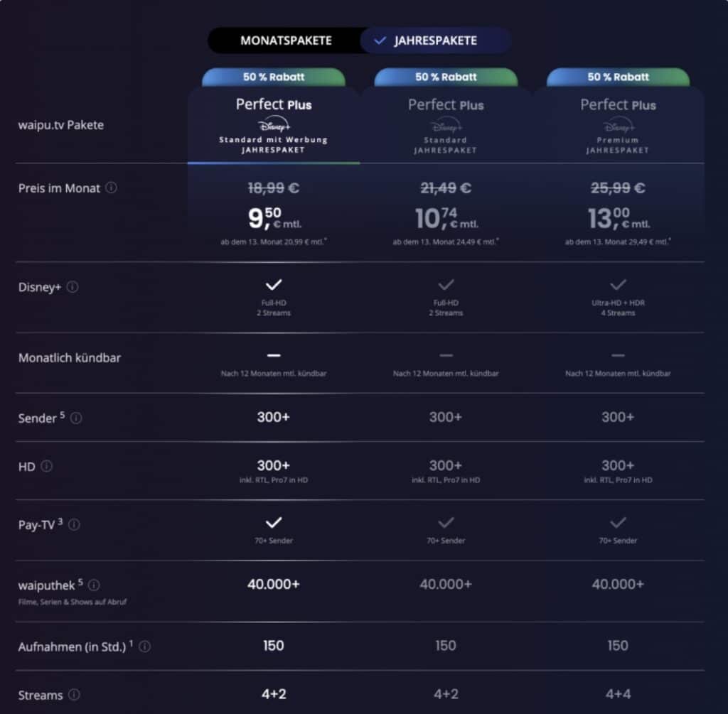Click the 10,74 € mtl. price
This screenshot has height=714, width=728.
click(446, 218)
